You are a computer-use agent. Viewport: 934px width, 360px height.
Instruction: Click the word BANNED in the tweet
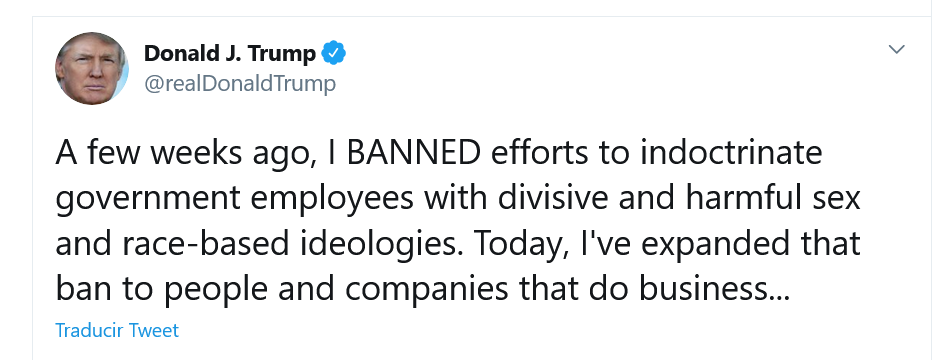[x=413, y=153]
